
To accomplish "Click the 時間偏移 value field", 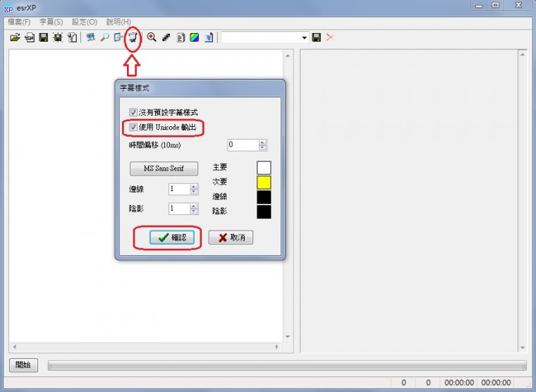I will tap(243, 145).
